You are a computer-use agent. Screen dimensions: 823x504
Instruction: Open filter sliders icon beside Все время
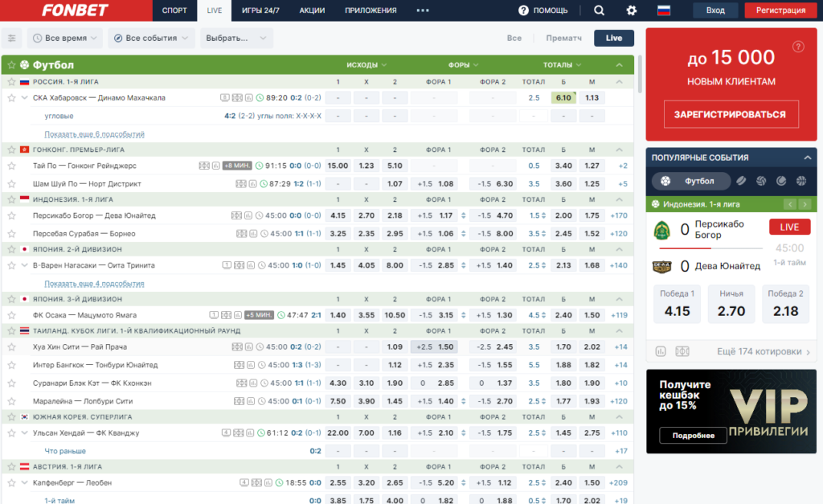coord(11,38)
